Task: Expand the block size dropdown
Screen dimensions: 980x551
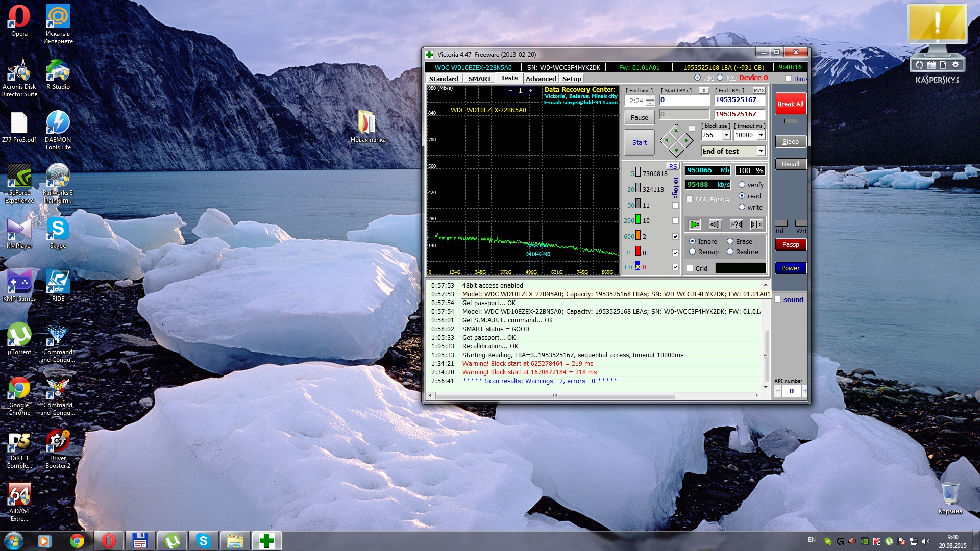Action: click(x=726, y=135)
